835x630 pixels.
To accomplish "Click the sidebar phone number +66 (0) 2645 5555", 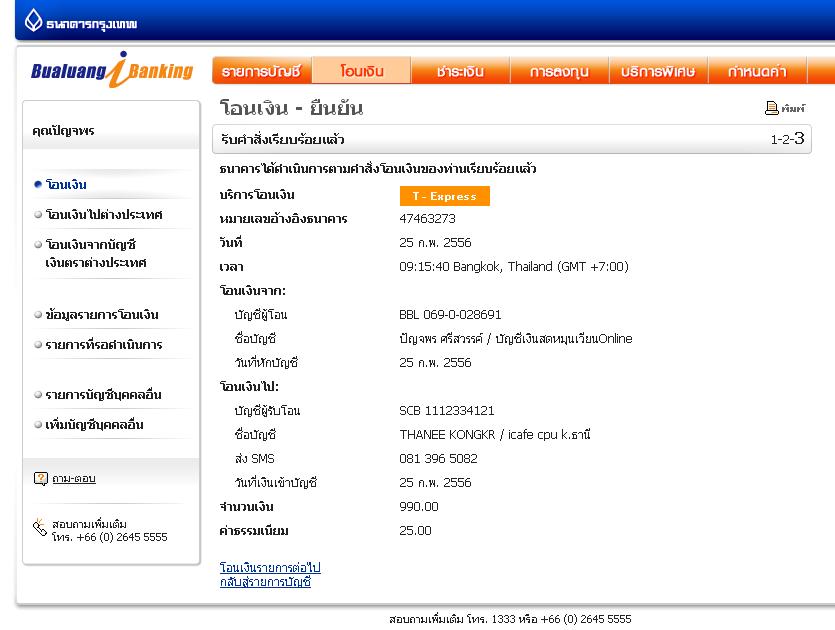I will pos(122,537).
